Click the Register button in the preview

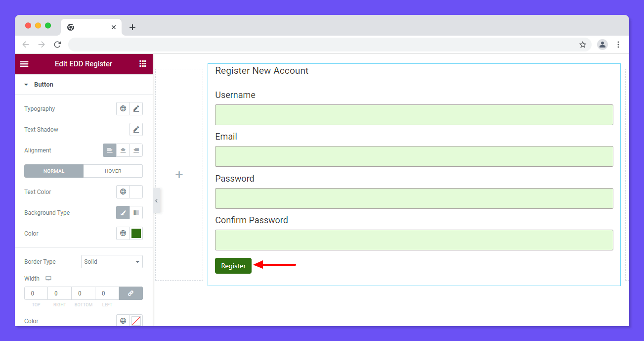(x=233, y=266)
